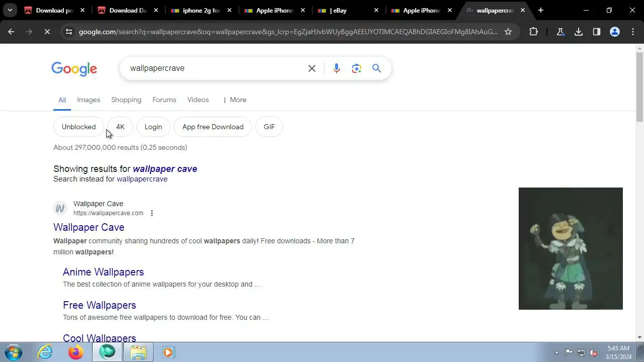Click the page vertical scrollbar thumb
The image size is (644, 362).
pos(639,86)
